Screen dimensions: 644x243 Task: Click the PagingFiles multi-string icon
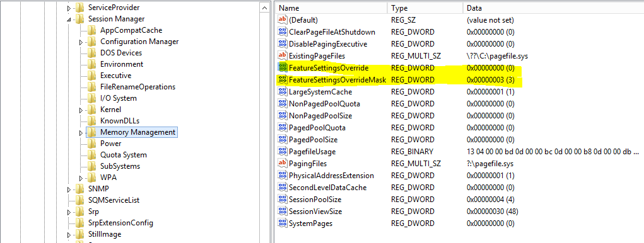tap(283, 164)
